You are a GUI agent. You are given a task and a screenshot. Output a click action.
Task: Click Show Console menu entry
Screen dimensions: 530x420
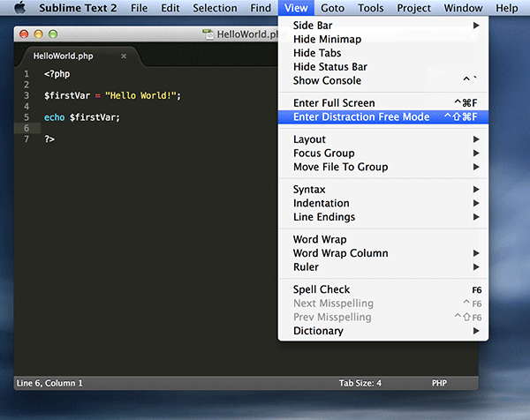tap(326, 80)
